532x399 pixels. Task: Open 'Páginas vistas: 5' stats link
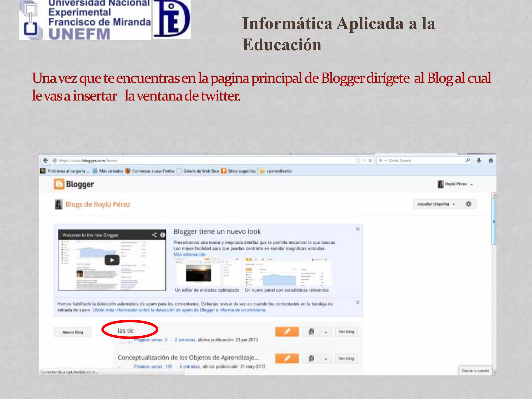tap(151, 340)
